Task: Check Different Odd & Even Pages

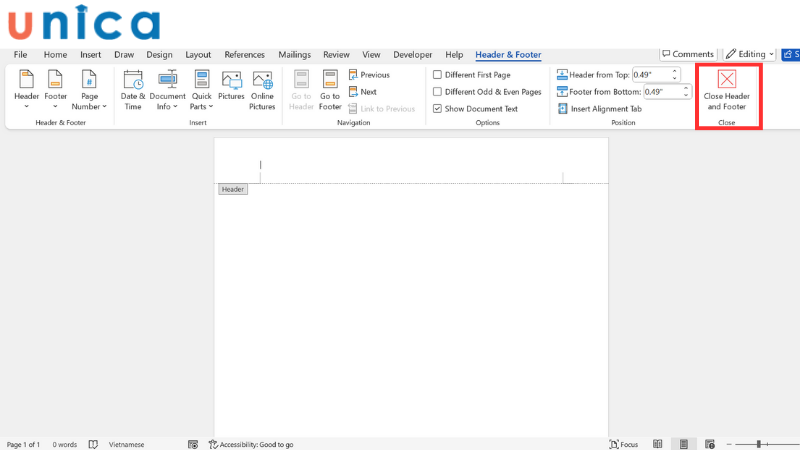Action: coord(437,92)
